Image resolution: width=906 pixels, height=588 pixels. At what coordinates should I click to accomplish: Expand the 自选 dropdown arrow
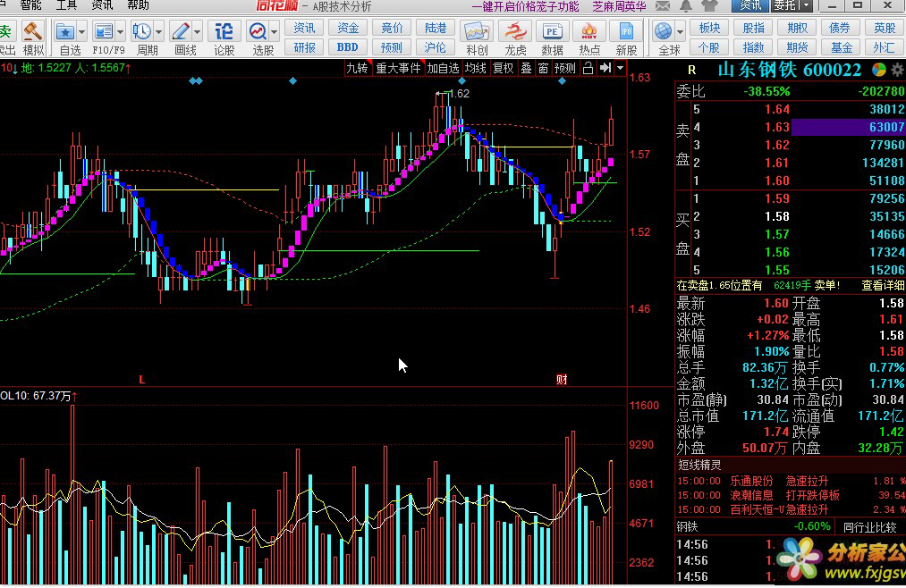pyautogui.click(x=81, y=32)
